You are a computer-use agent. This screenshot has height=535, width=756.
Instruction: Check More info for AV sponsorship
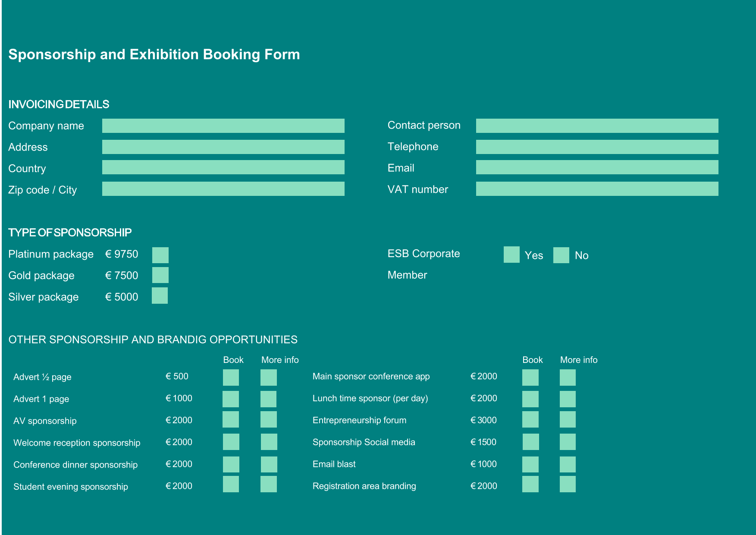pyautogui.click(x=268, y=419)
